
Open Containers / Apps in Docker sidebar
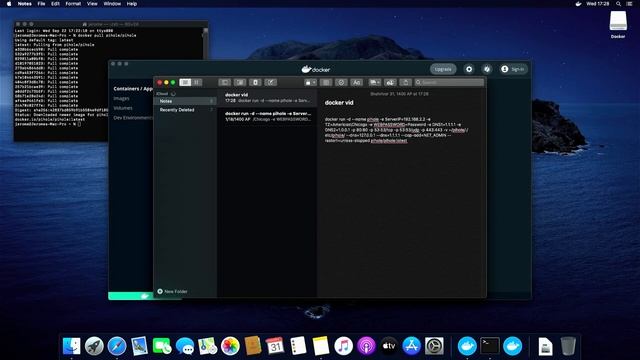133,89
